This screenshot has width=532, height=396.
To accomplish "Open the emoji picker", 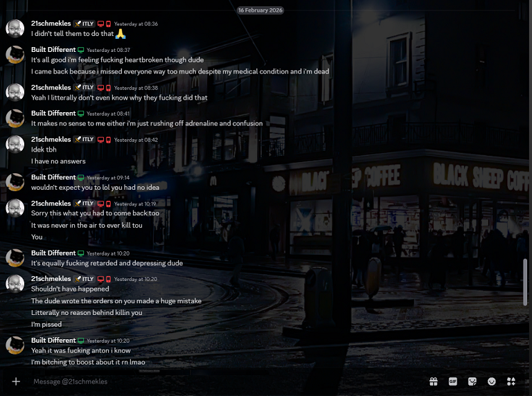I will [x=492, y=381].
